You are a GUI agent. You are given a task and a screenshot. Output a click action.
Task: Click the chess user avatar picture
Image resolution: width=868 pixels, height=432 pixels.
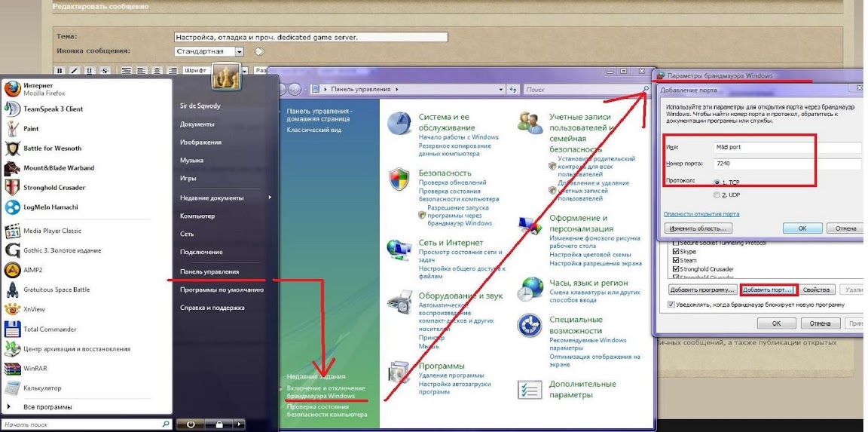(x=226, y=77)
